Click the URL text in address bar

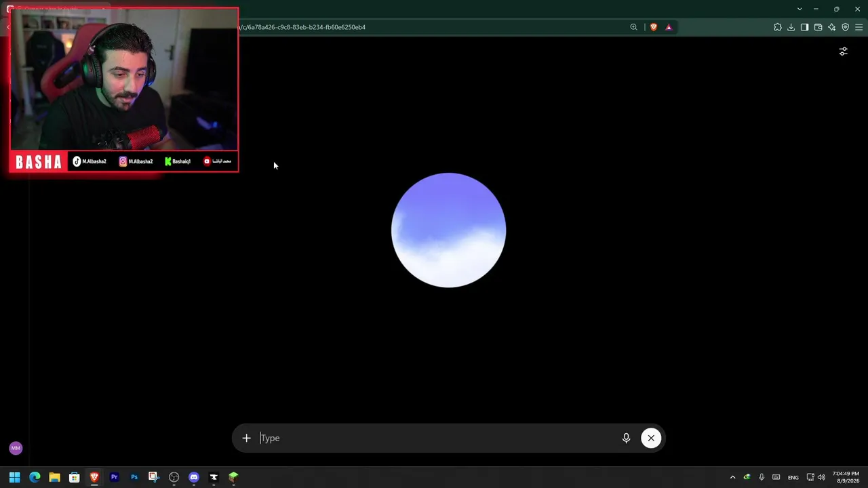click(302, 27)
